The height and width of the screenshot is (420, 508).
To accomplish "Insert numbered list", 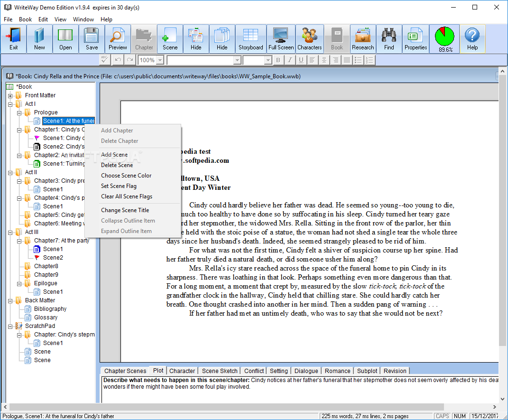I will [x=369, y=60].
